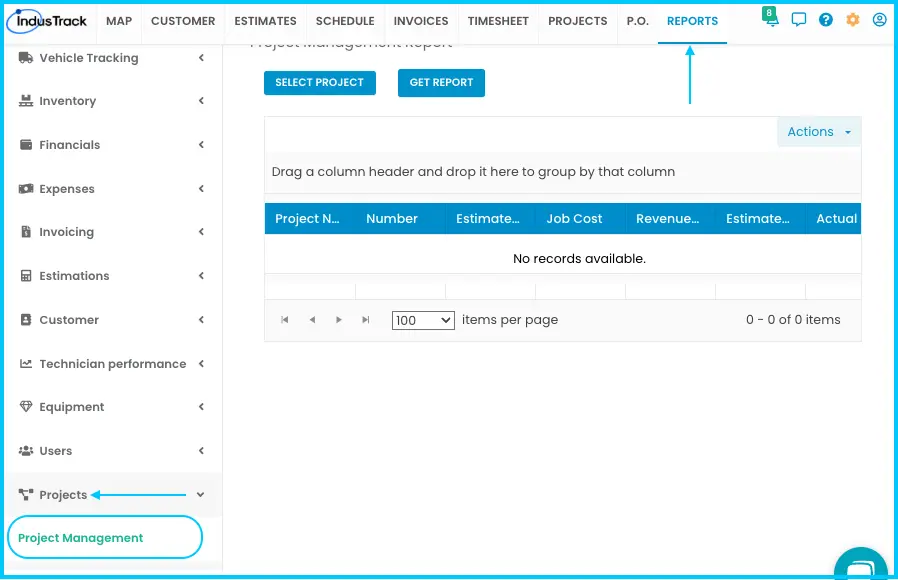This screenshot has height=580, width=898.
Task: Sort by Number column header
Action: click(x=401, y=219)
